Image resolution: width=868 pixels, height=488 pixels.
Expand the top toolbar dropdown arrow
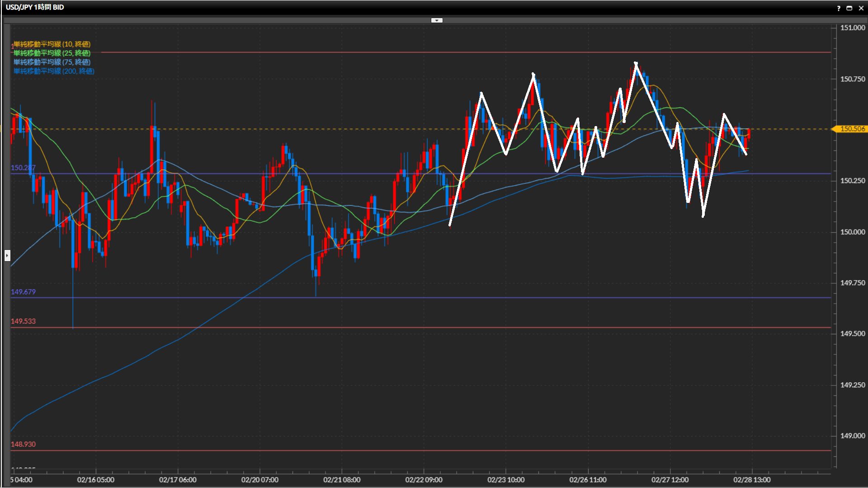click(437, 20)
